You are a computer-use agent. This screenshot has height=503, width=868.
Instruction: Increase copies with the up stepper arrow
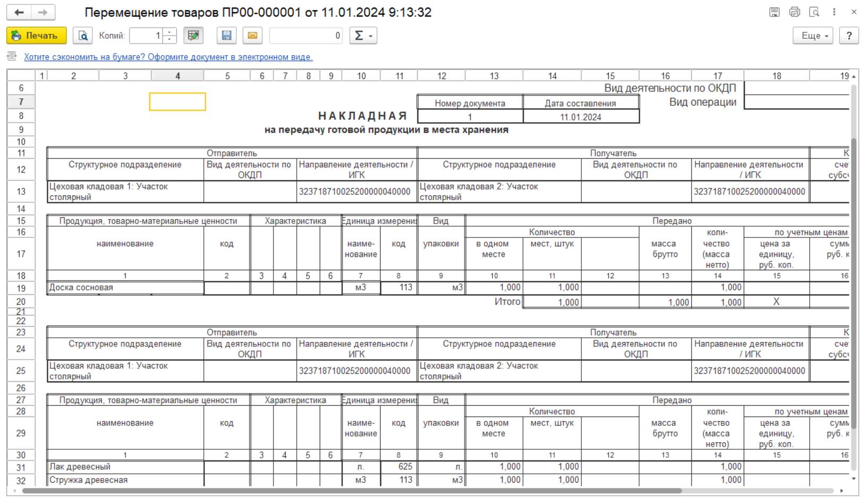pyautogui.click(x=169, y=32)
